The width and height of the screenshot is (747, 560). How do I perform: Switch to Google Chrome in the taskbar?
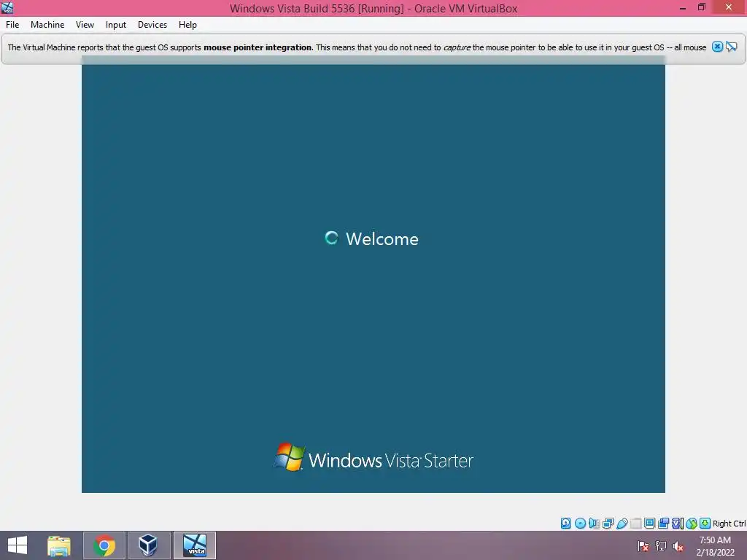coord(104,545)
